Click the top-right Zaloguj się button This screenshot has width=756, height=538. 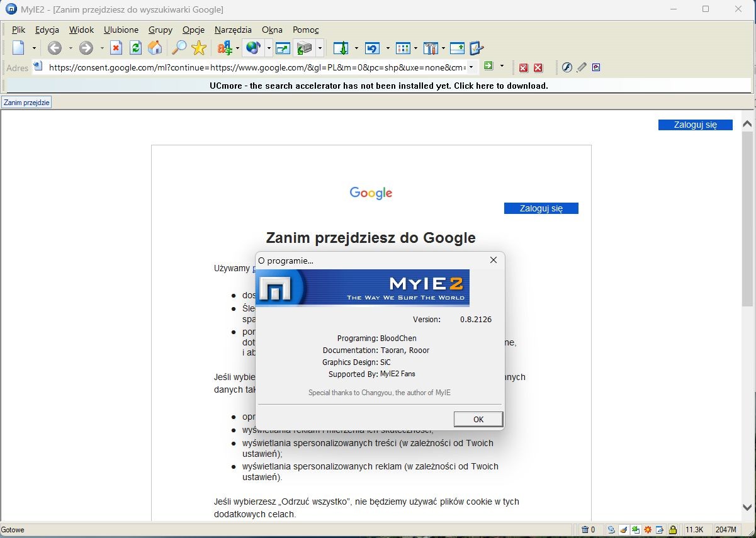pos(696,125)
